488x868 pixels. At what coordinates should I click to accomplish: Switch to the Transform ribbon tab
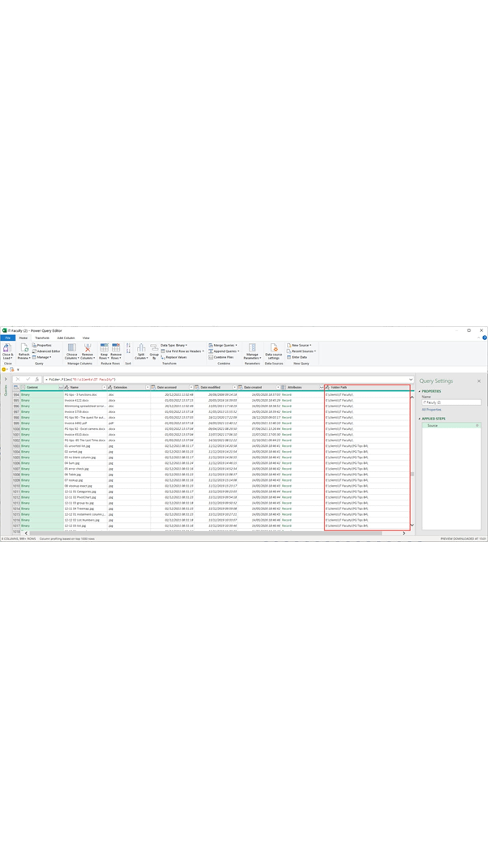[x=42, y=338]
